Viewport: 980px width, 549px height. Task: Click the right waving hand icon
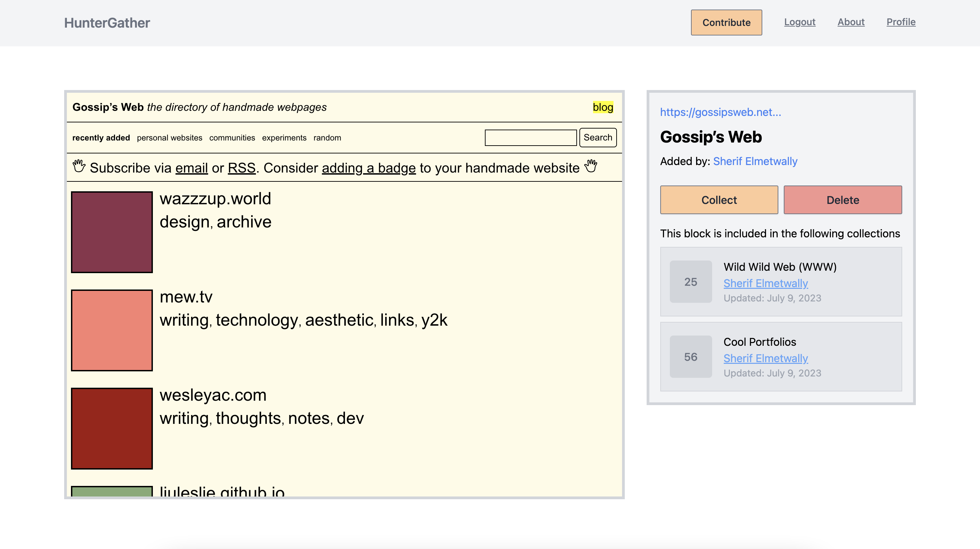(591, 166)
